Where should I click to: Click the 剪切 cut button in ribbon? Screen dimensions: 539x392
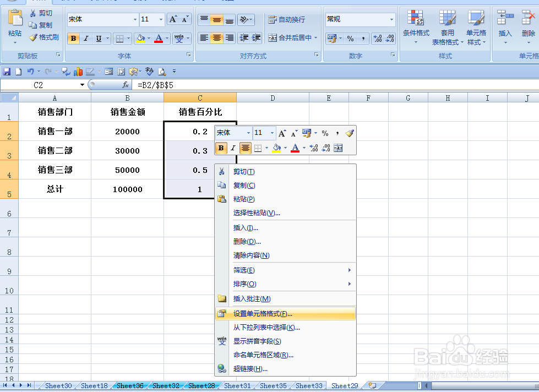(x=41, y=13)
